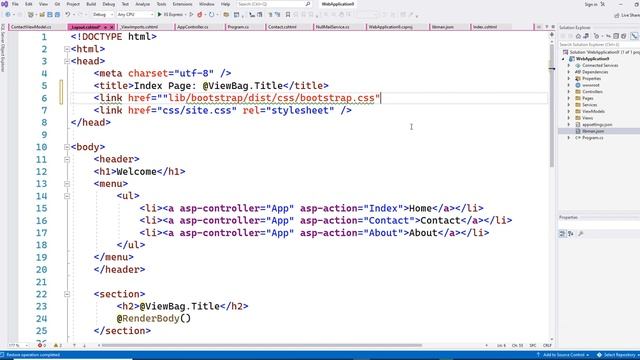Click the search magnifier icon in title bar

coord(308,4)
